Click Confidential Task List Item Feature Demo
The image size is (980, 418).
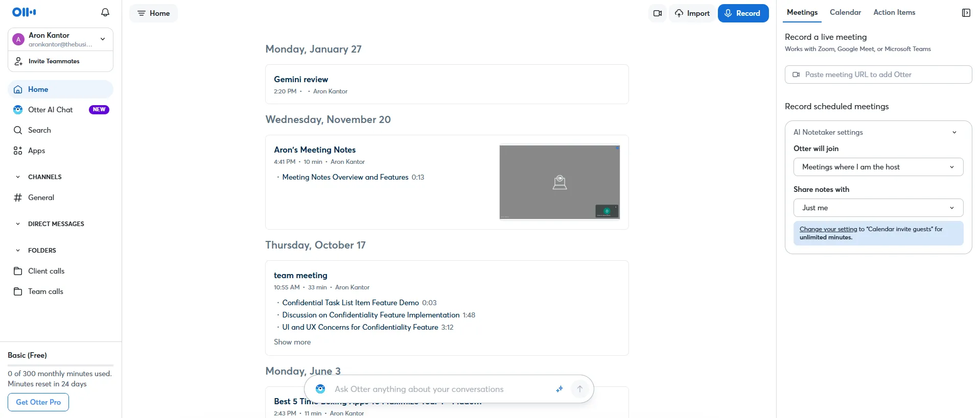(351, 303)
